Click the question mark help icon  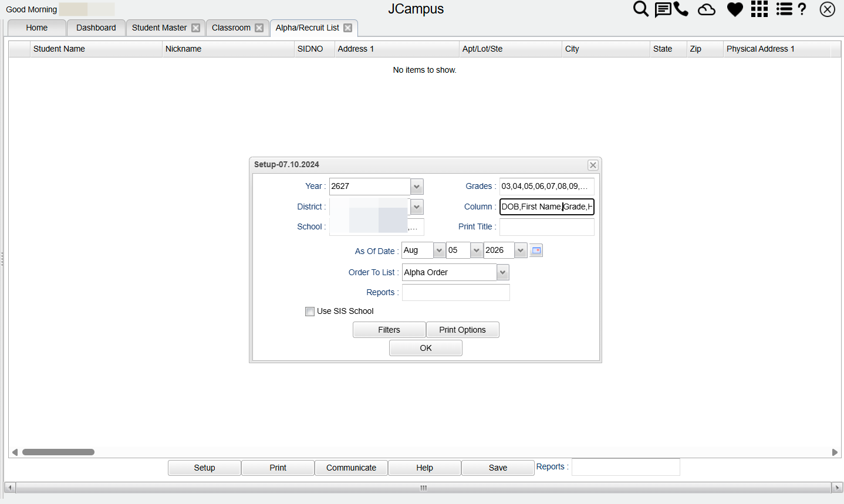(802, 9)
